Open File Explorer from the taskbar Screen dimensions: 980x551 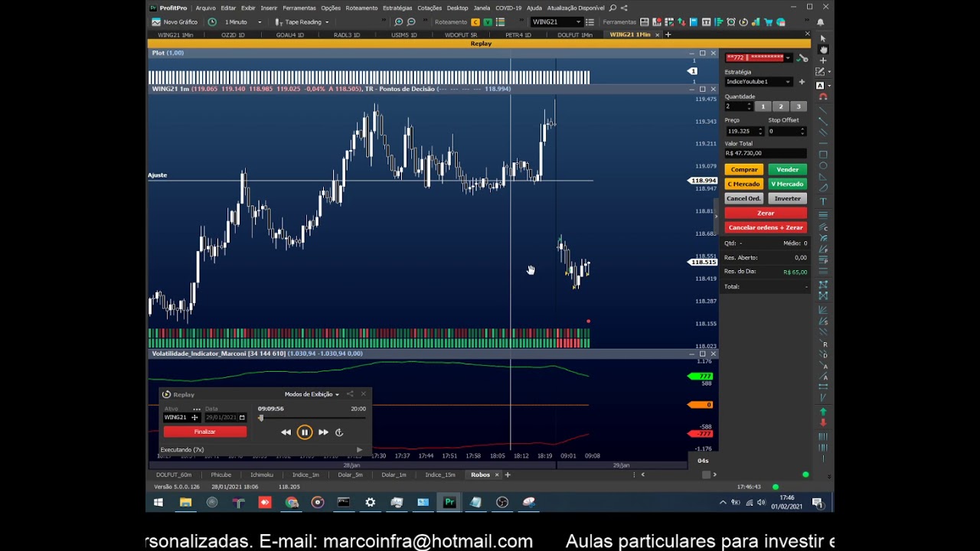point(185,503)
